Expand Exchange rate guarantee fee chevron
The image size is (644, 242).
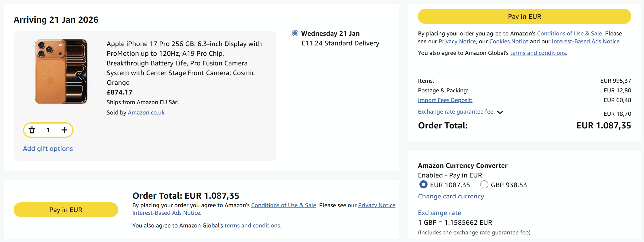(500, 112)
